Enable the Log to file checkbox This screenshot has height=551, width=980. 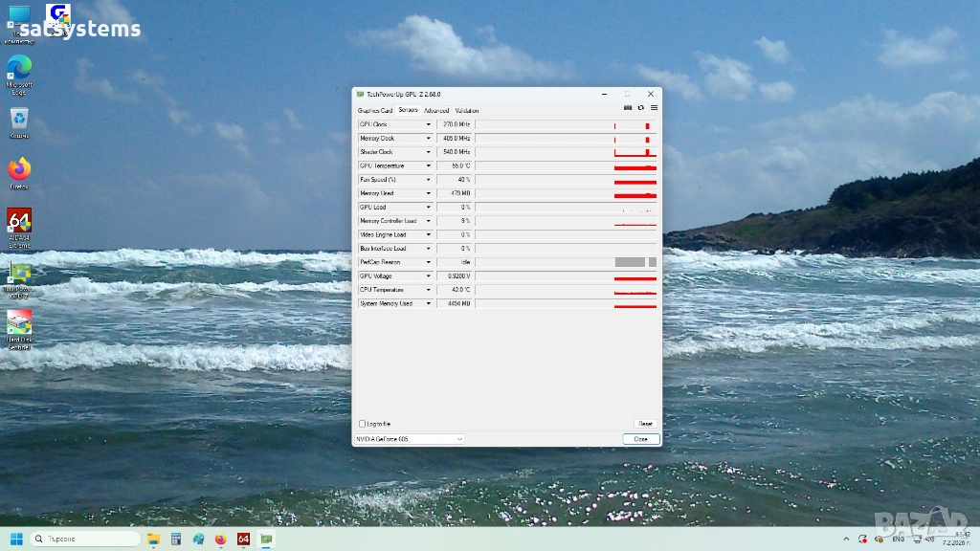tap(362, 424)
